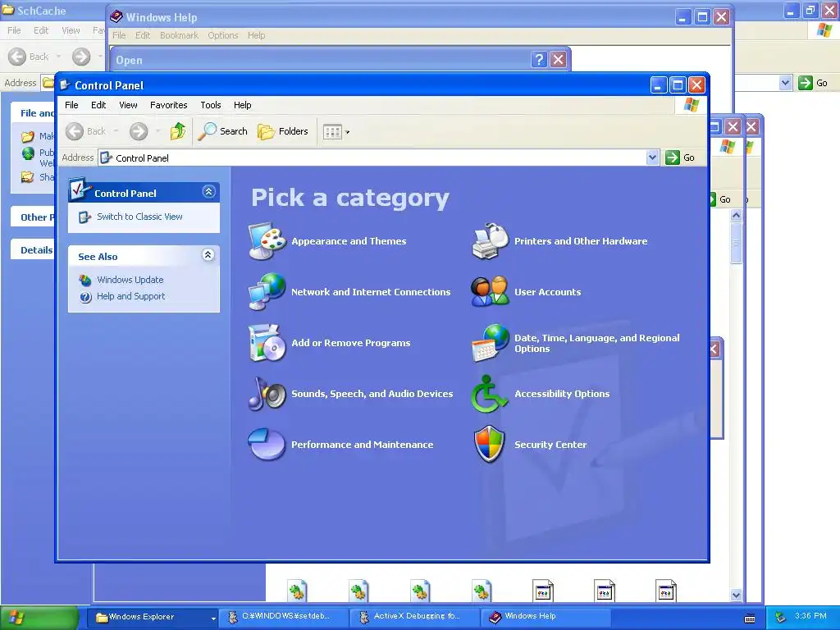Open the Views dropdown button in toolbar
The height and width of the screenshot is (630, 840).
[336, 132]
